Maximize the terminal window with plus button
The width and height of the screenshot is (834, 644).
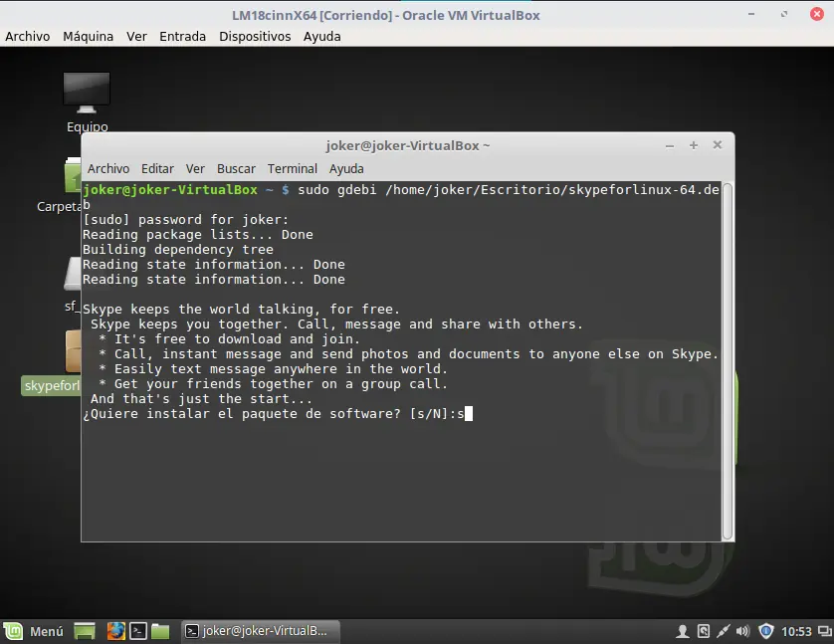pyautogui.click(x=694, y=145)
